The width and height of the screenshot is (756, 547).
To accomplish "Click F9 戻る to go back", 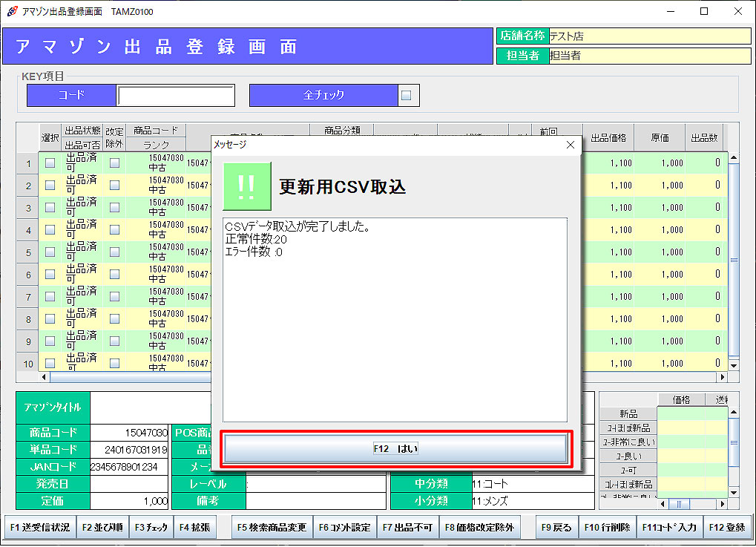I will (556, 528).
